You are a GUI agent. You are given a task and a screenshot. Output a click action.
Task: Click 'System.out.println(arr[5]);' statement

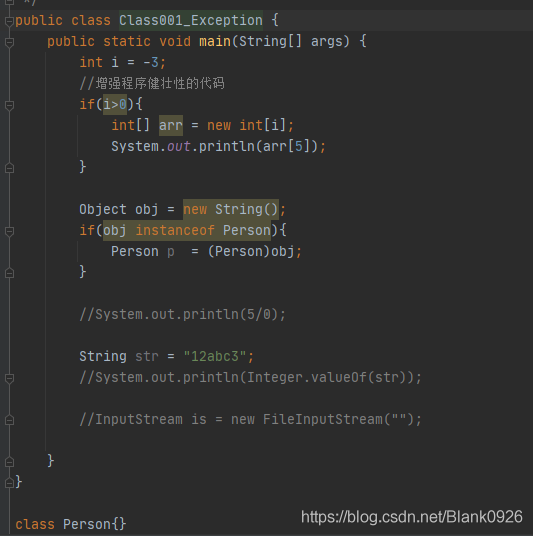pyautogui.click(x=218, y=147)
